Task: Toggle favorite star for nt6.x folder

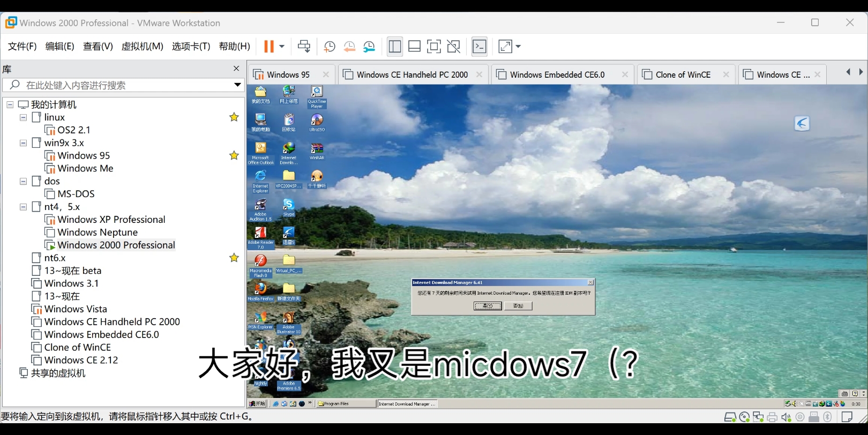Action: [x=234, y=258]
